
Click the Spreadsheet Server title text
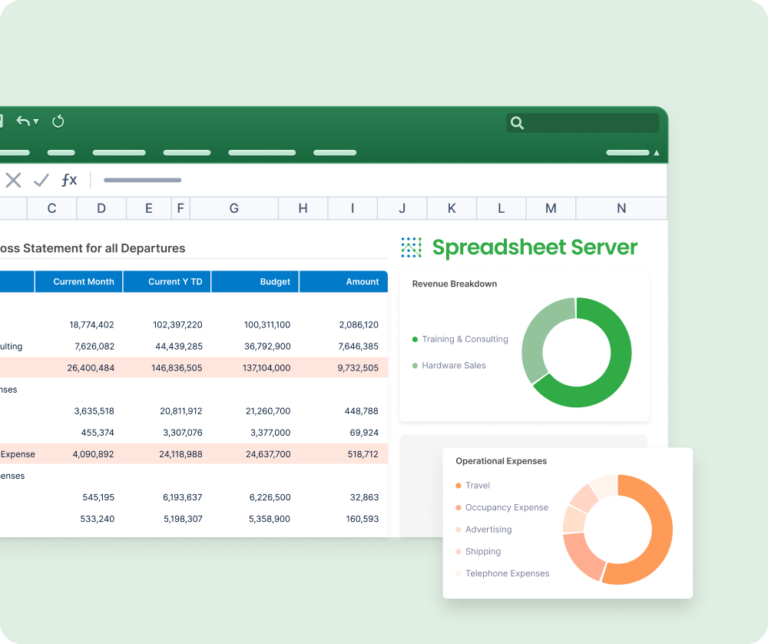[535, 247]
